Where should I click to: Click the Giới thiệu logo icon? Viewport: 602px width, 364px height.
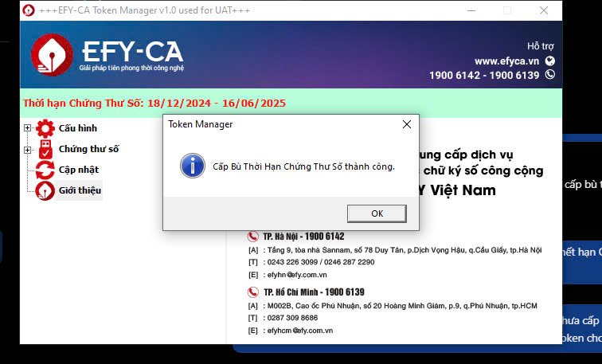(x=45, y=190)
